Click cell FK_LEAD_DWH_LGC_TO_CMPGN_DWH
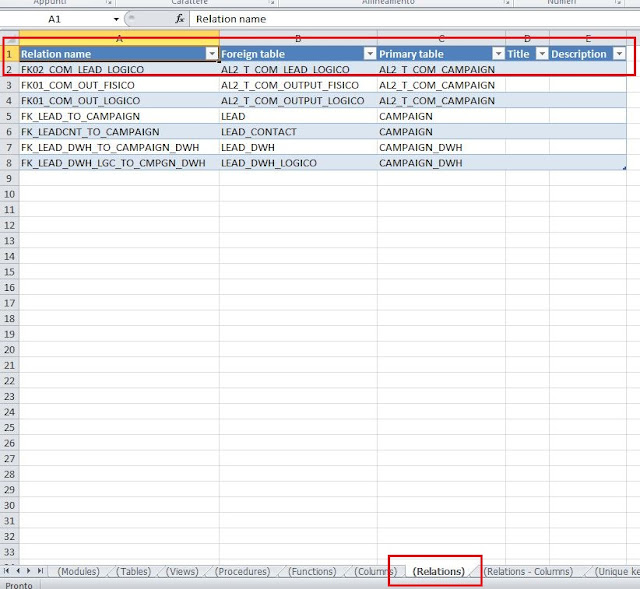640x589 pixels. [x=119, y=163]
